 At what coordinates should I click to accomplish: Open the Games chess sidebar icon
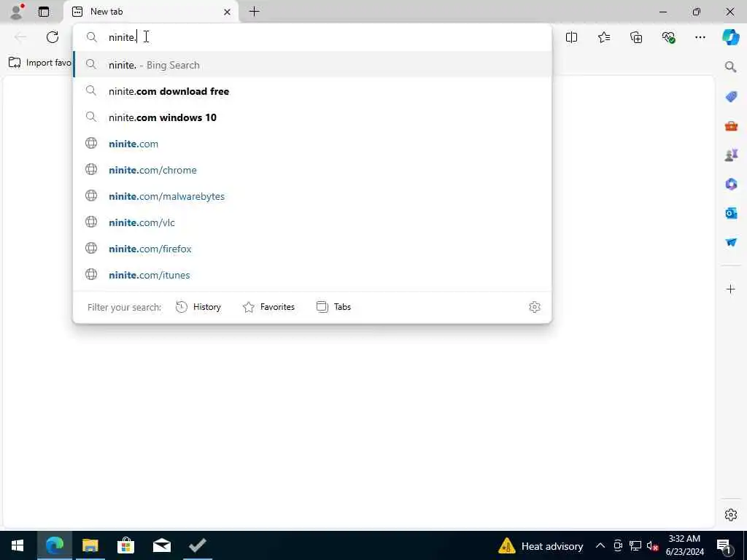pos(731,155)
